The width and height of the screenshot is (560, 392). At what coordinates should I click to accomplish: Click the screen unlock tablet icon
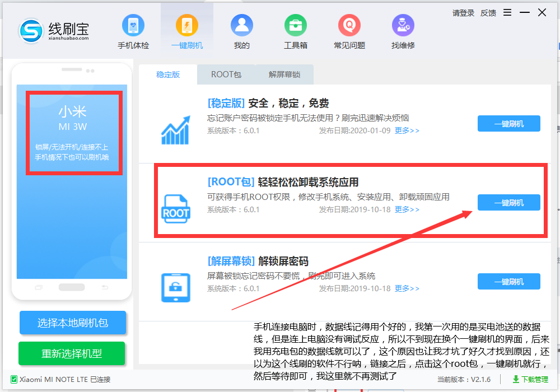click(176, 288)
